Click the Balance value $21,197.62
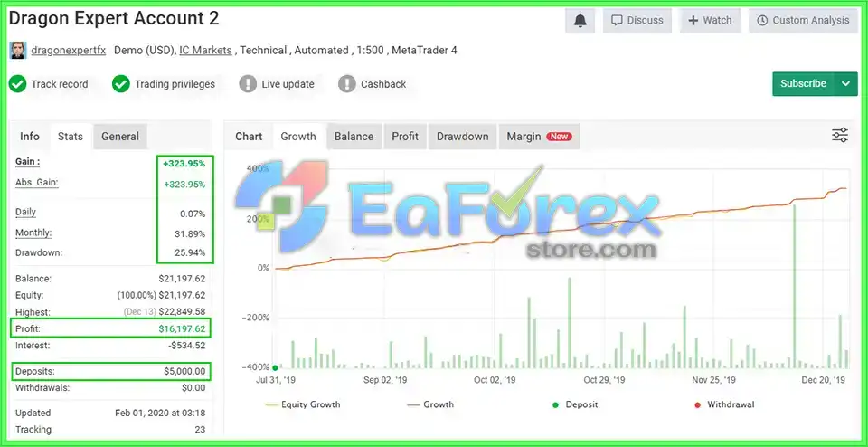This screenshot has height=447, width=868. [x=182, y=279]
